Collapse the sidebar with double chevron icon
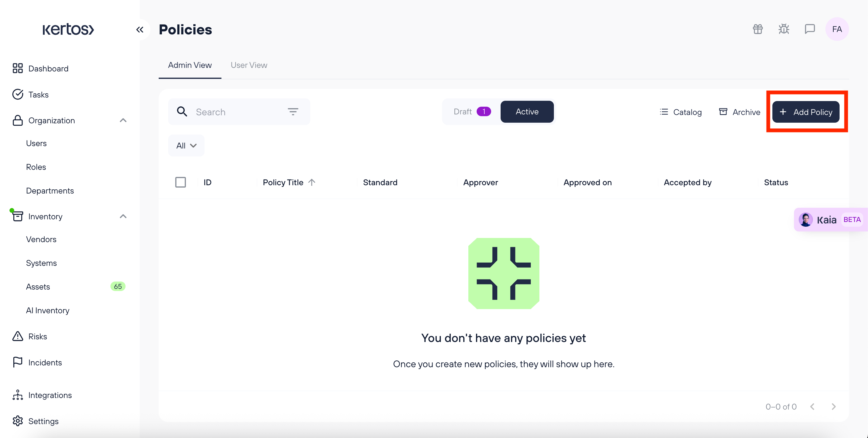Screen dimensions: 868x438 [140, 30]
